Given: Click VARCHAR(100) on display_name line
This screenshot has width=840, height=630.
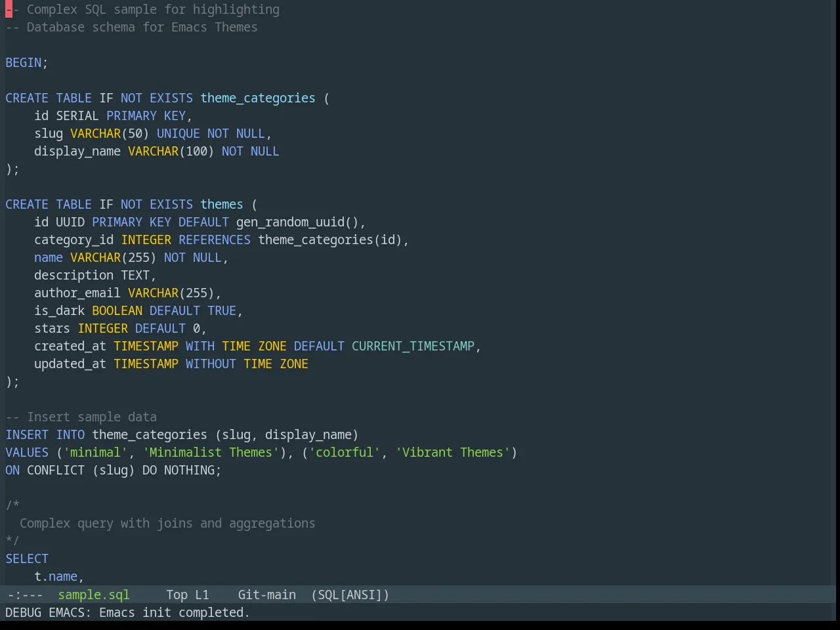Looking at the screenshot, I should tap(171, 151).
